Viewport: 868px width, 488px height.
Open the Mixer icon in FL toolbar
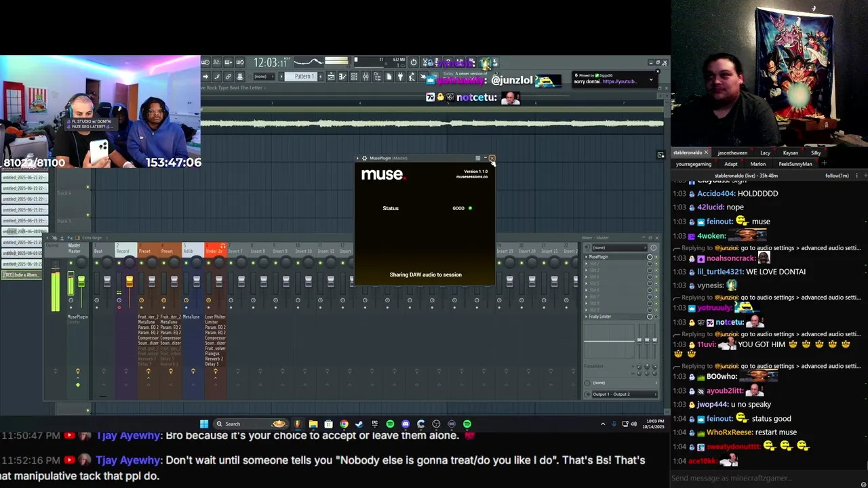[x=366, y=77]
